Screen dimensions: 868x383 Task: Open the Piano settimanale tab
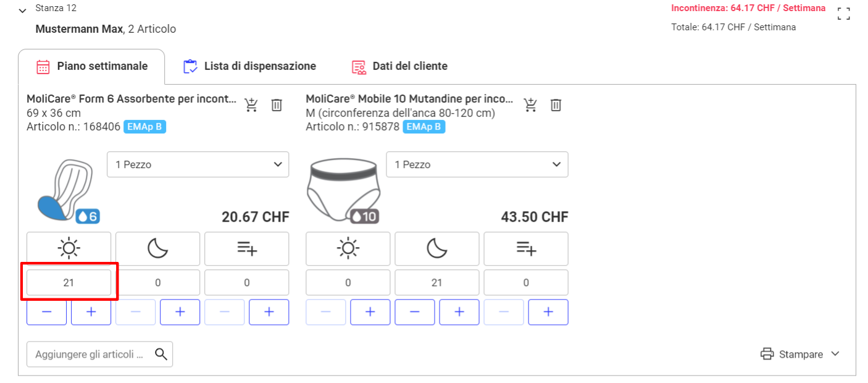coord(91,67)
